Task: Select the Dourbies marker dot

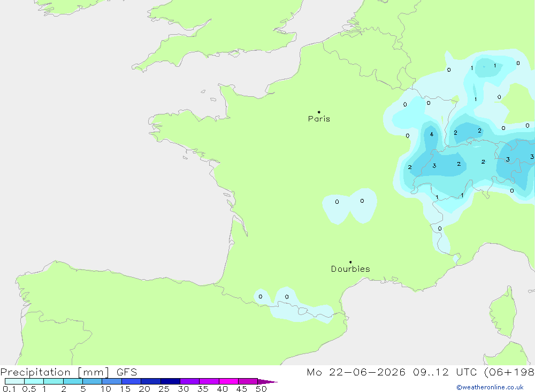Action: pos(350,262)
